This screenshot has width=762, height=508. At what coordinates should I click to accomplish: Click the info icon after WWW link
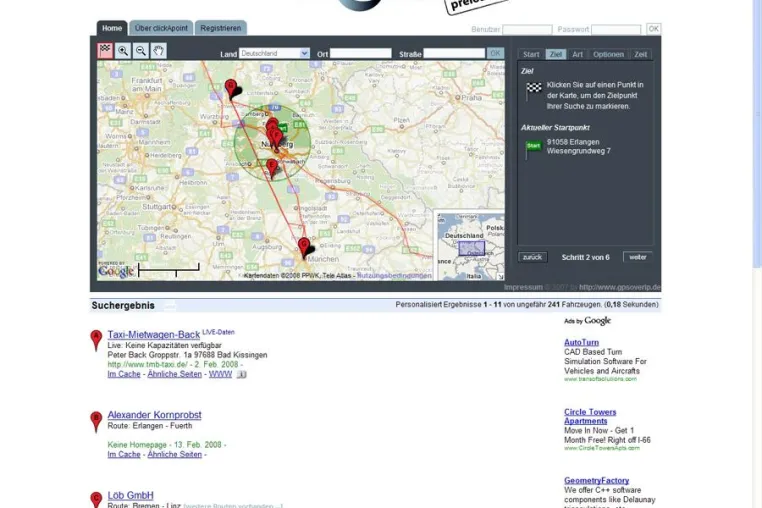tap(242, 374)
